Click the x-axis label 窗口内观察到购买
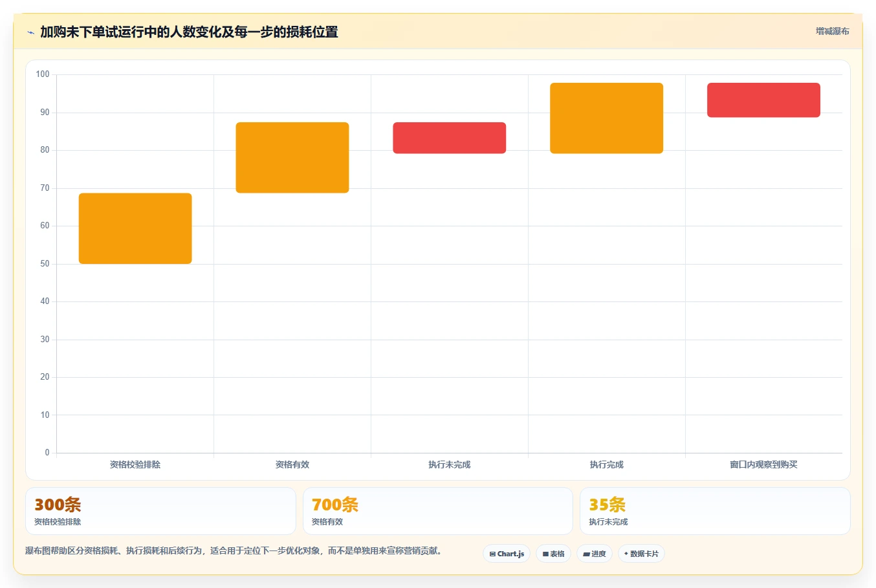Screen dimensions: 876x588 [x=763, y=464]
